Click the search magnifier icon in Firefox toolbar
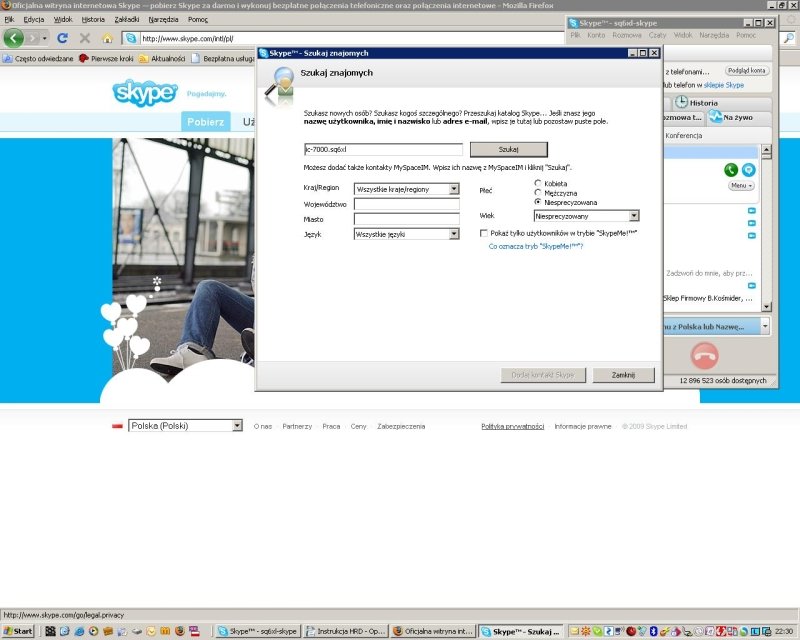Image resolution: width=800 pixels, height=640 pixels. [789, 38]
